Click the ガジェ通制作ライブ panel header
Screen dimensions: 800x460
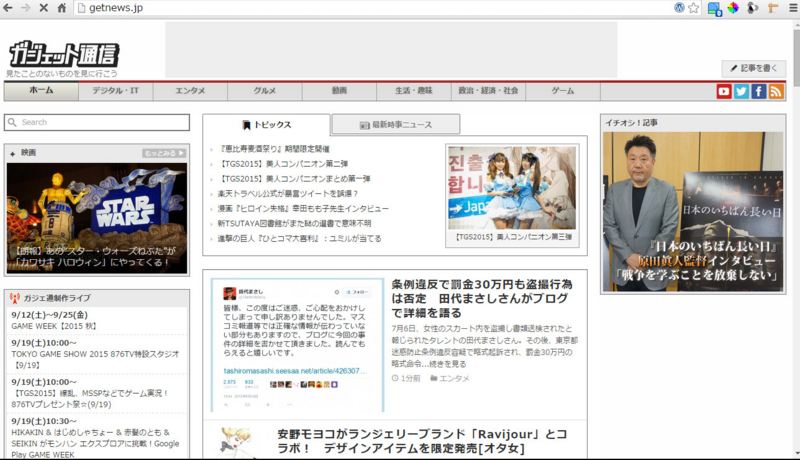pyautogui.click(x=97, y=298)
